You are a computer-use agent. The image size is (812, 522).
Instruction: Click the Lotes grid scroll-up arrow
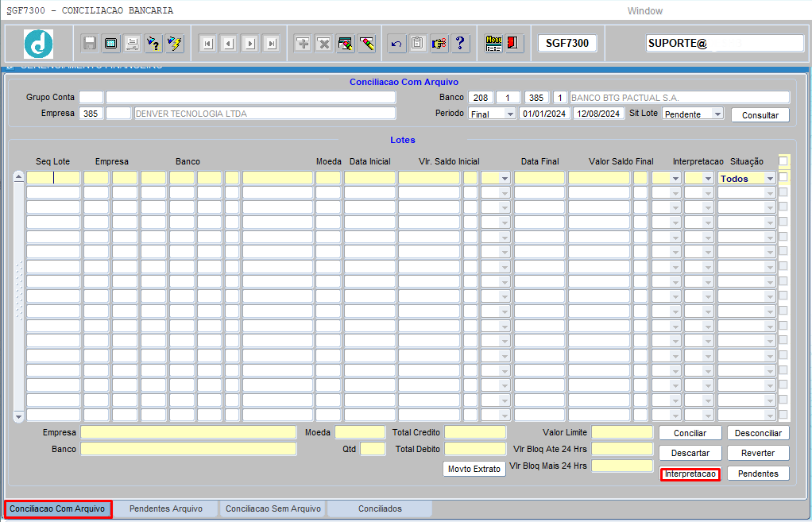pos(18,177)
